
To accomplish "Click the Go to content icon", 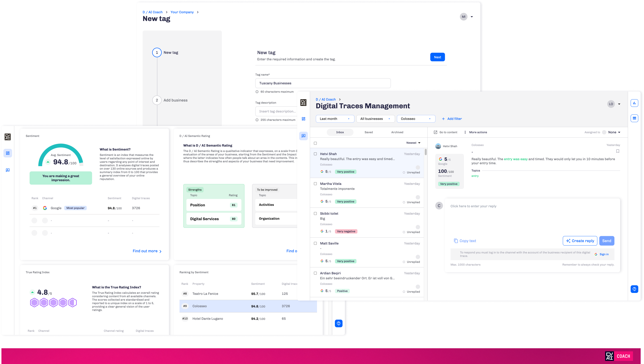I will [x=435, y=132].
